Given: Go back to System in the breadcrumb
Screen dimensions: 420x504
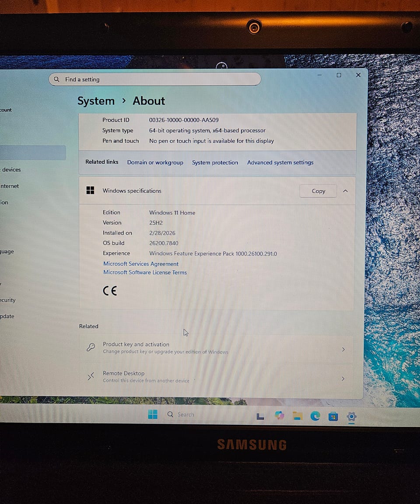Looking at the screenshot, I should (x=96, y=101).
